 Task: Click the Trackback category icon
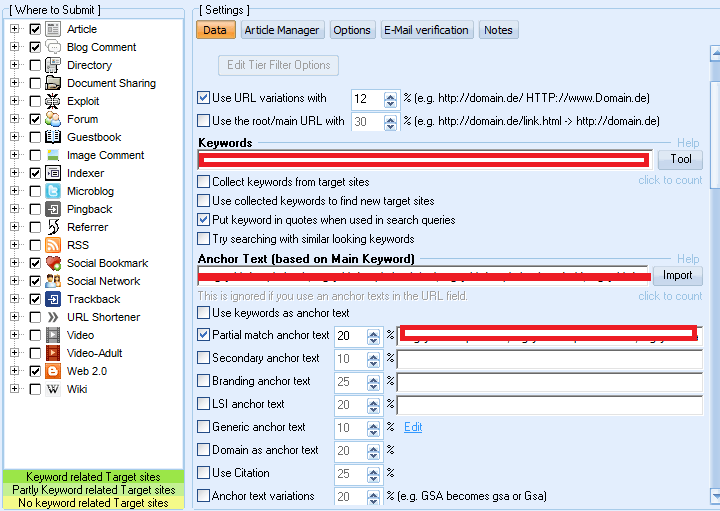[54, 299]
